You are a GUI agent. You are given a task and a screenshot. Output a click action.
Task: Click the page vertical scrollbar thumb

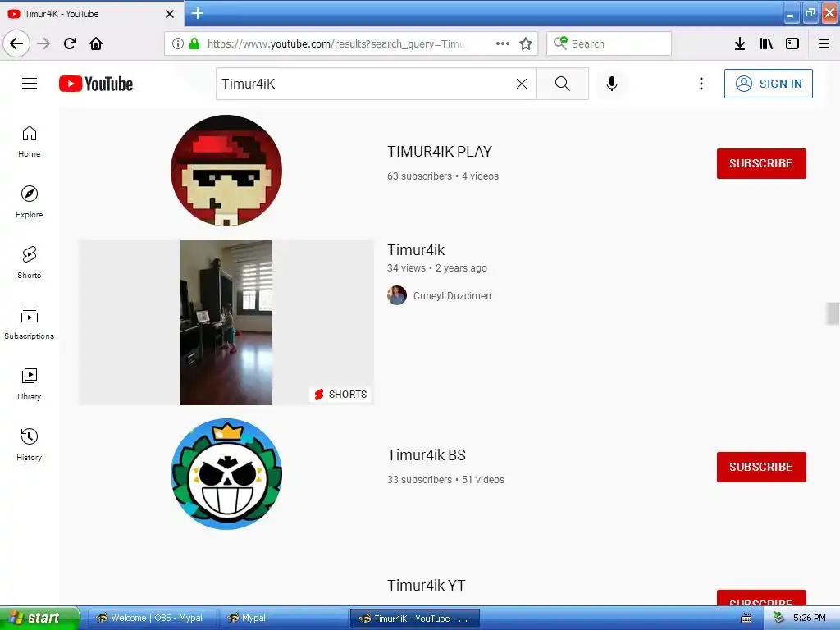click(x=833, y=313)
